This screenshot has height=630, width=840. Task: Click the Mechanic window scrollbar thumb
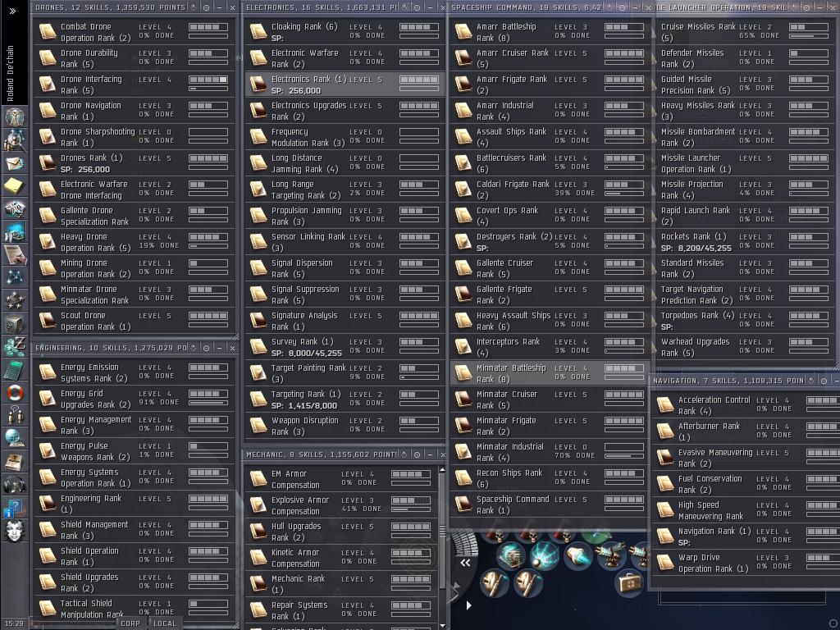(x=442, y=532)
